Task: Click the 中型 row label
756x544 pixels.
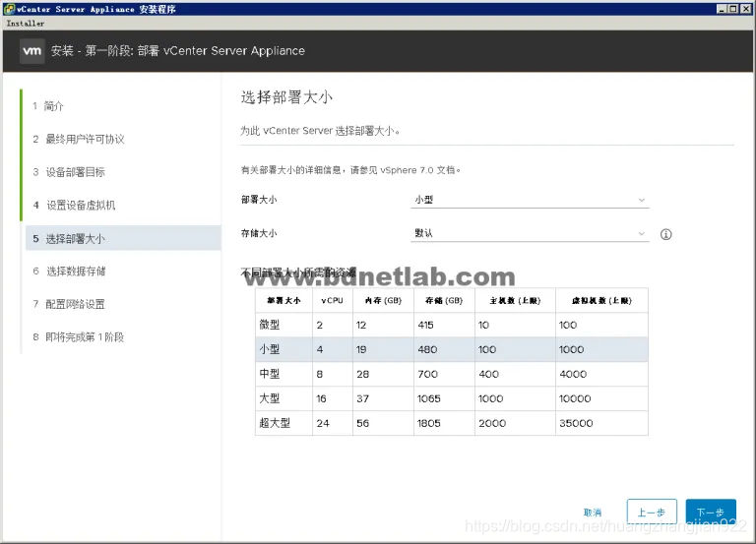Action: pos(270,374)
